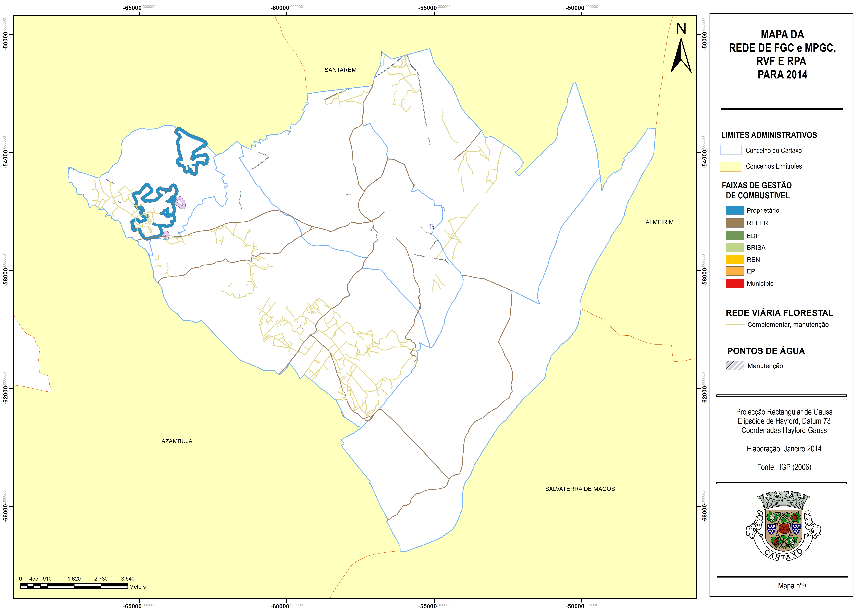Click the 'EDP' legend label
The height and width of the screenshot is (614, 868).
[x=753, y=236]
